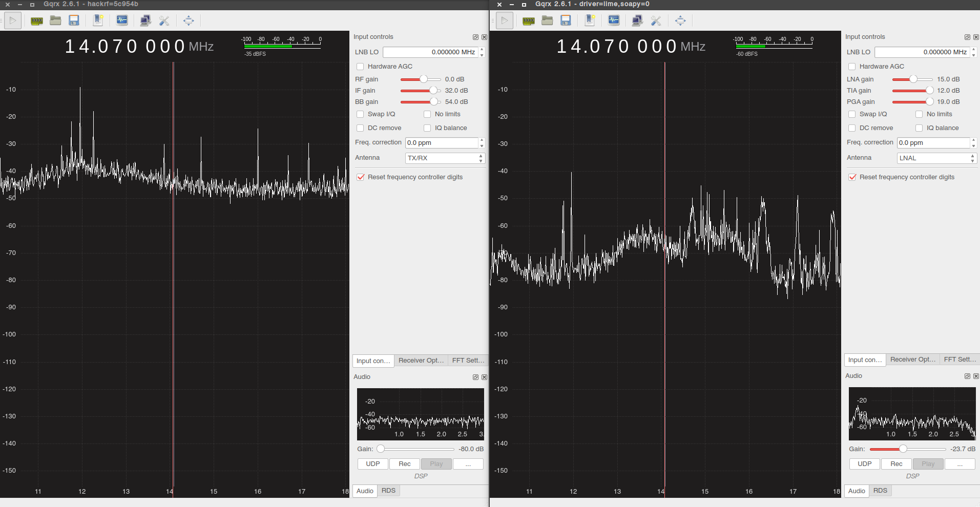Open the bookmark icon in HackRF window

coord(98,20)
